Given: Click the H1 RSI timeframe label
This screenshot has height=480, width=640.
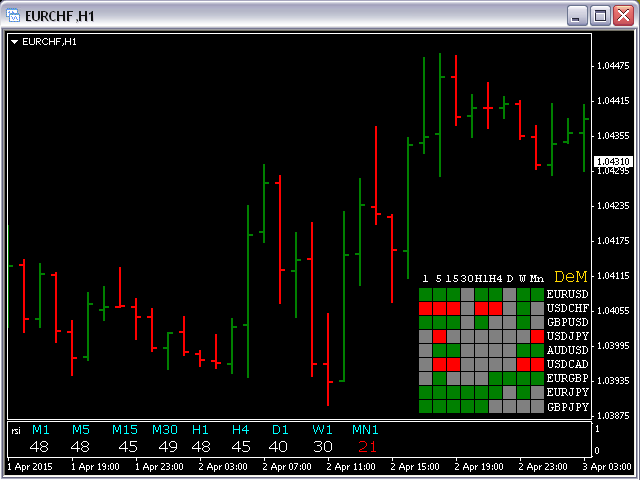Looking at the screenshot, I should [x=200, y=430].
